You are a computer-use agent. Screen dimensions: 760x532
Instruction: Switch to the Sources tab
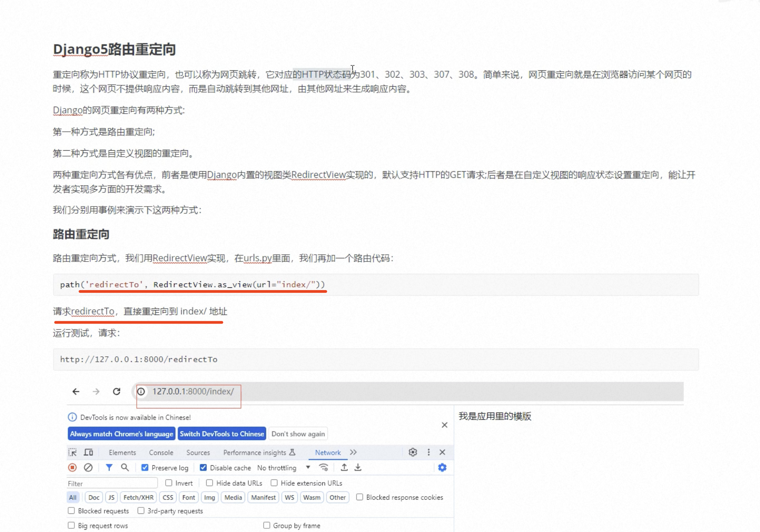[198, 453]
